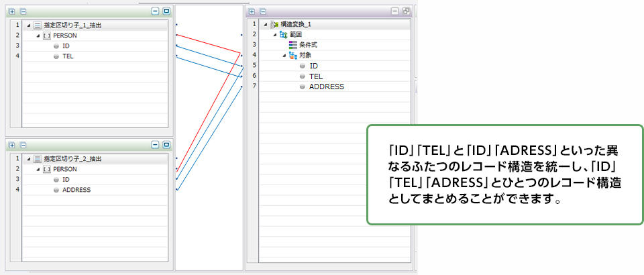This screenshot has width=644, height=275.
Task: Collapse PERSON node under 指定区切り子_1_抽出
Action: [38, 36]
